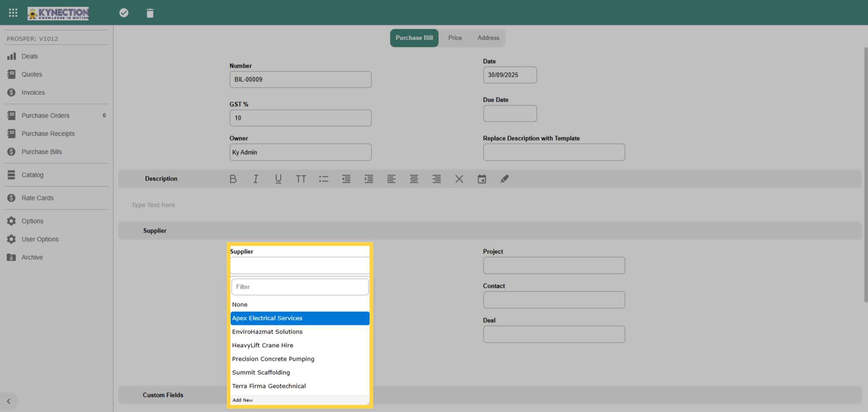Select EnviroHazmat Solutions supplier
Screen dimensions: 868x412
(300, 332)
